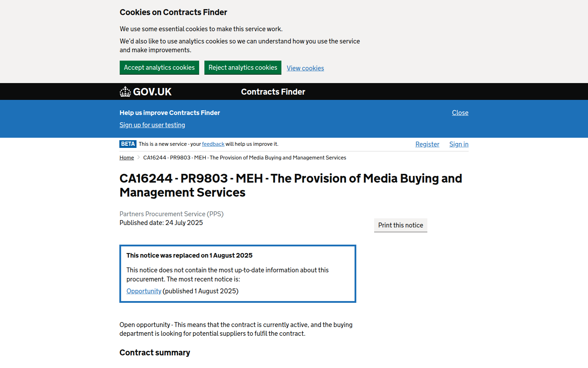This screenshot has height=368, width=588.
Task: Navigate to Home breadcrumb
Action: pos(127,158)
